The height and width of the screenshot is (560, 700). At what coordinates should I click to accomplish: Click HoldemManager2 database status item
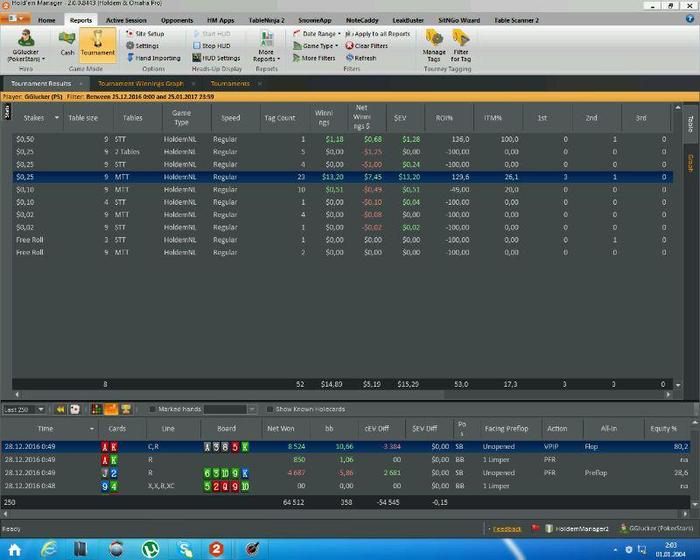[x=577, y=529]
